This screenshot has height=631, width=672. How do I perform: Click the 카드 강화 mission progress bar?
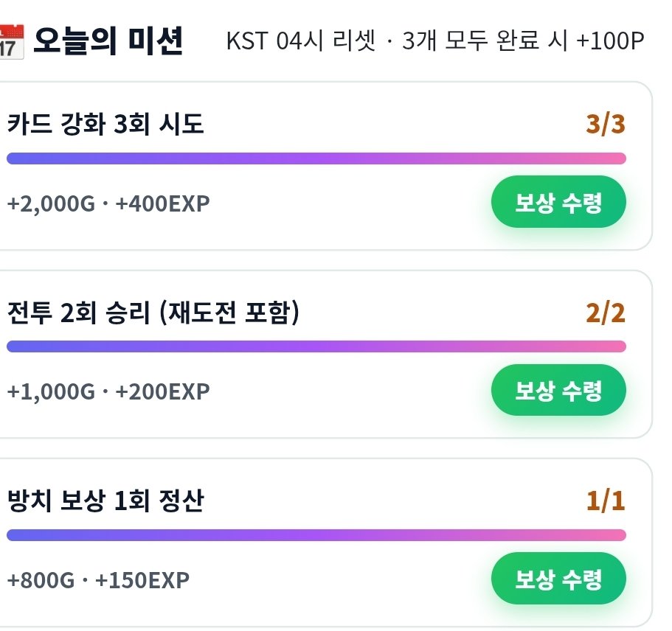pyautogui.click(x=316, y=158)
